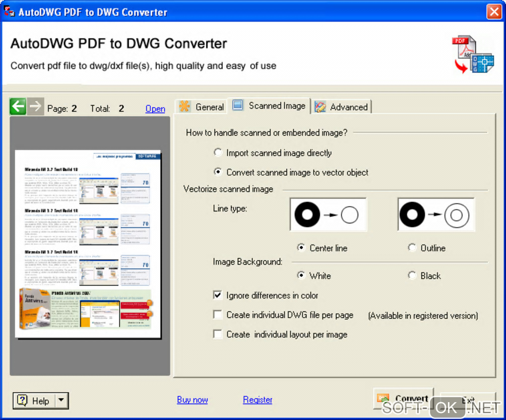Screen dimensions: 506x420
Task: Toggle Ignore differences in color checkbox
Action: pyautogui.click(x=265, y=295)
